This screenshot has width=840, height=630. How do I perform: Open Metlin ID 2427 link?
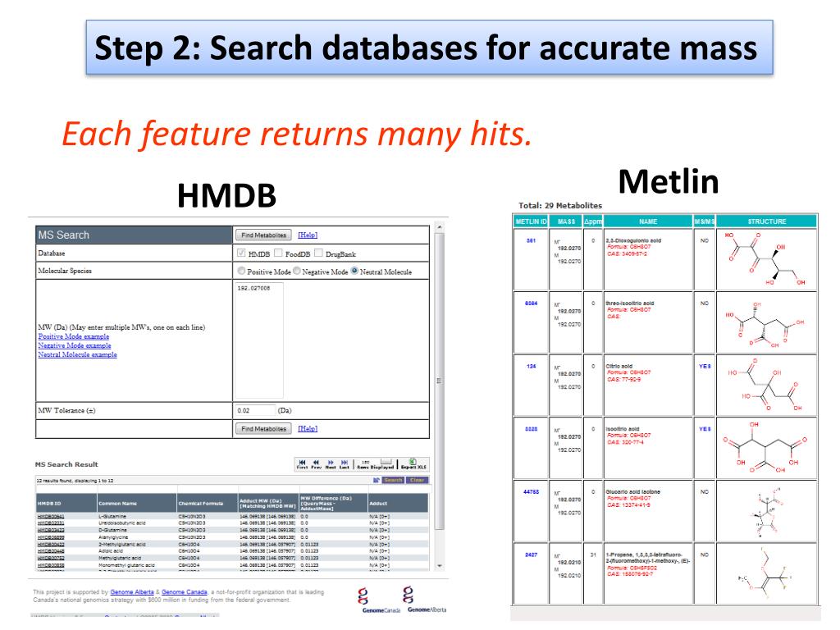pyautogui.click(x=531, y=555)
